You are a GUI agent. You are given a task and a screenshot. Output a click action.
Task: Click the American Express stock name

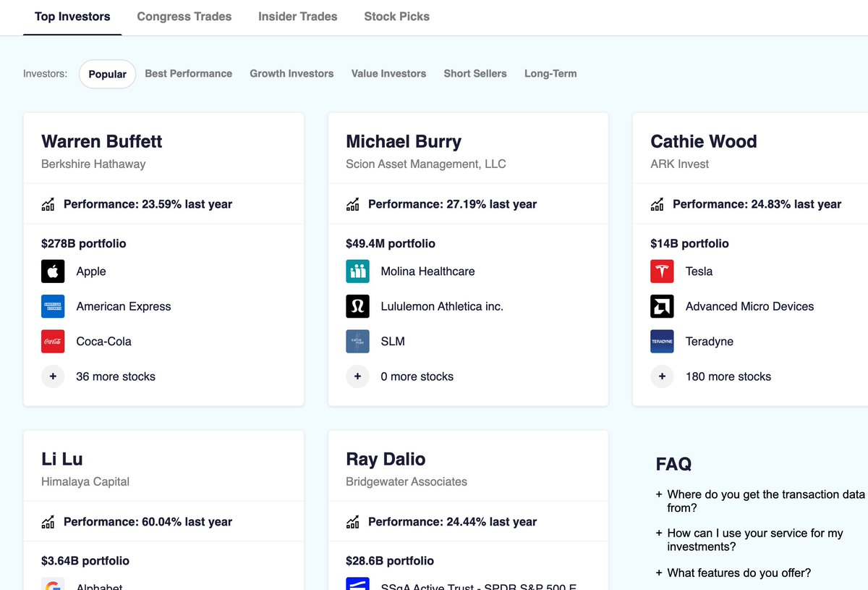124,306
